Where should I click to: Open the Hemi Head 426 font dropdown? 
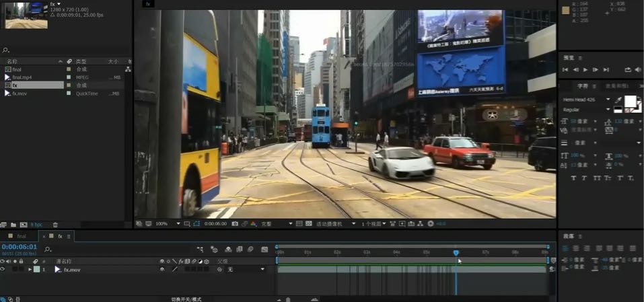coord(608,100)
